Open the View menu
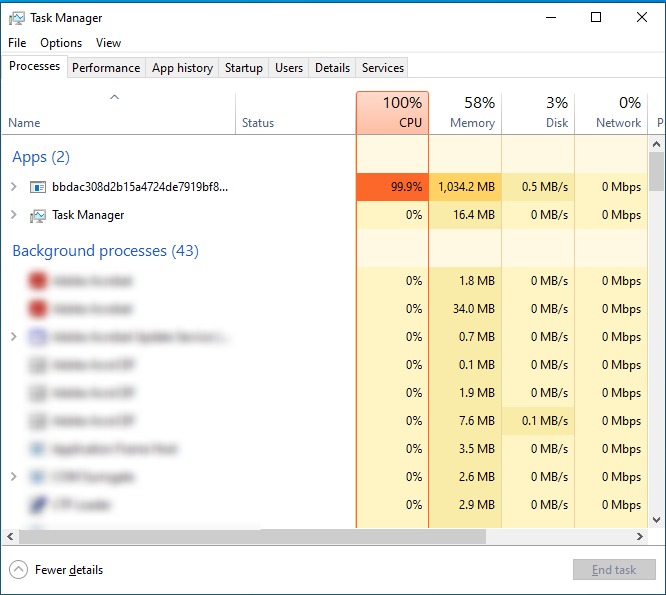Screen dimensions: 666x595 tap(108, 43)
